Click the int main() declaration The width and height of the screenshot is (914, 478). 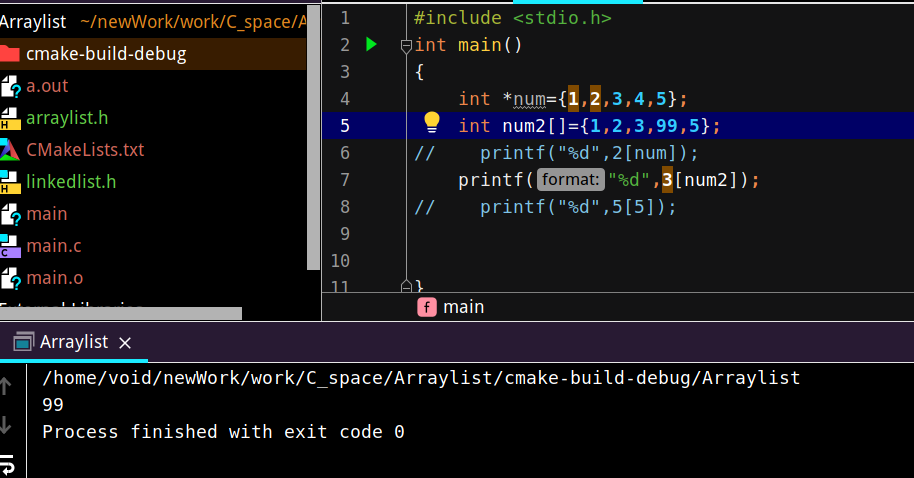[468, 45]
